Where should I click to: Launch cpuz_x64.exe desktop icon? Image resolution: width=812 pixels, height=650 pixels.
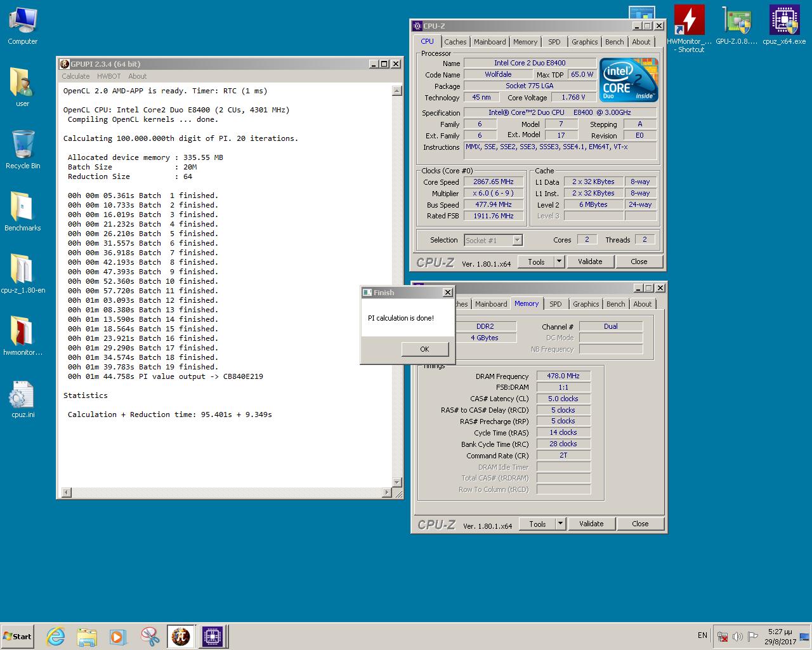pos(784,26)
